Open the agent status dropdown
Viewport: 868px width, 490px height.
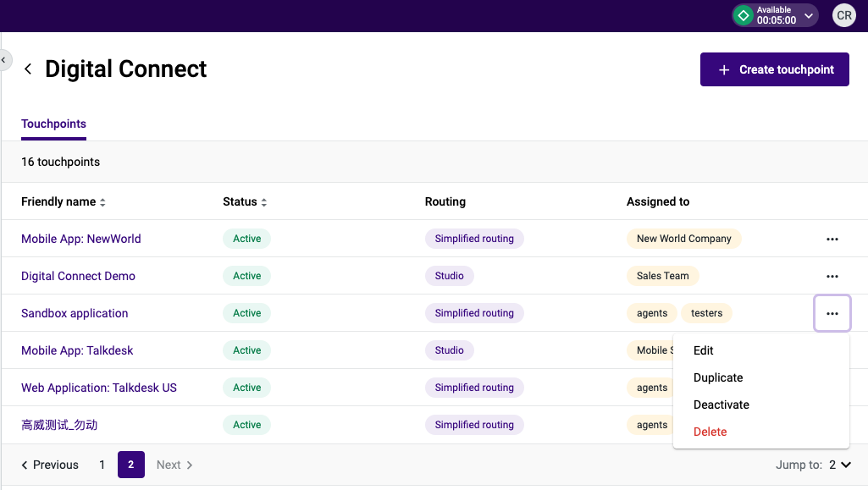point(809,15)
